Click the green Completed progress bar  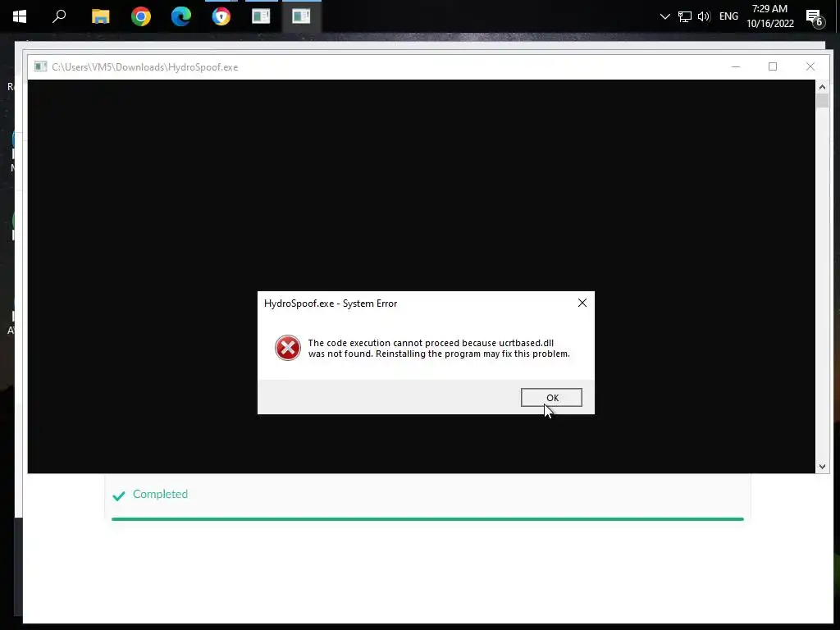pos(427,518)
